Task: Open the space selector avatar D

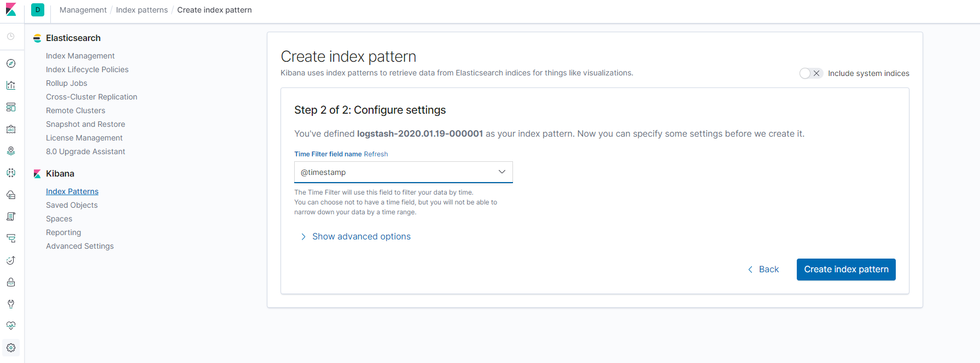Action: point(38,10)
